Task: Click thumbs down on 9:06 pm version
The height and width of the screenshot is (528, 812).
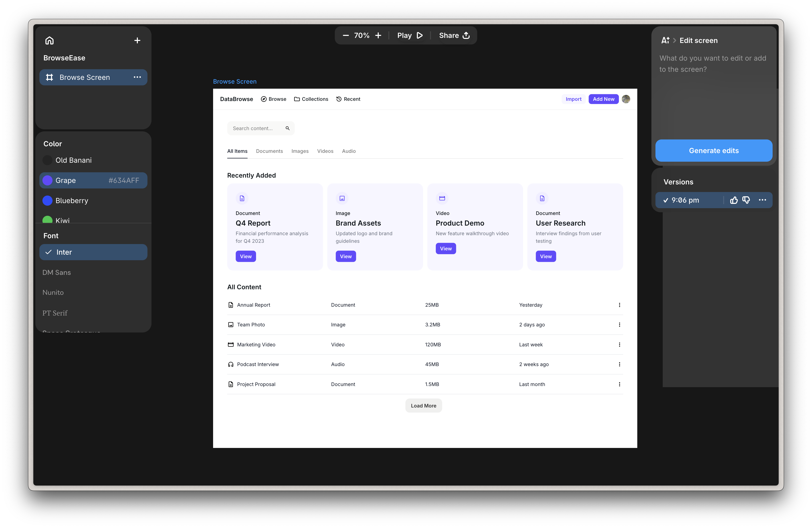Action: click(746, 200)
